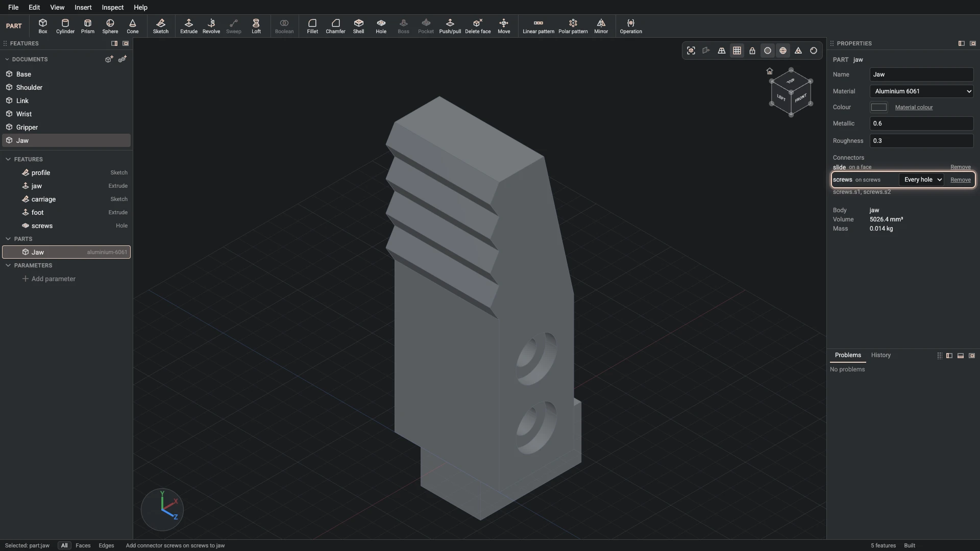The width and height of the screenshot is (980, 551).
Task: Select the Extrude tool
Action: [x=189, y=26]
